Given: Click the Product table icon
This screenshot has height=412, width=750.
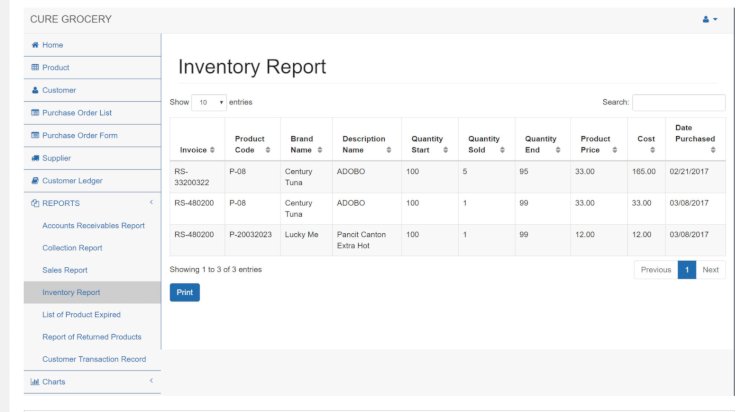Looking at the screenshot, I should tap(35, 67).
